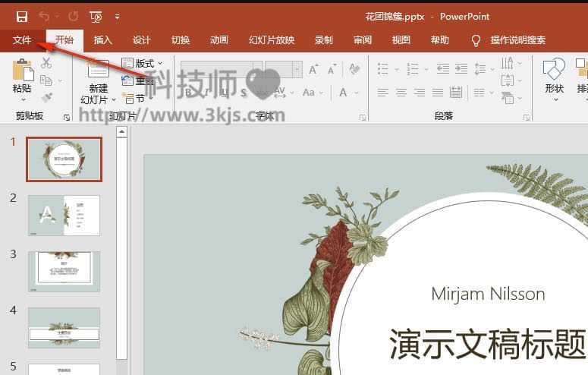
Task: Click the 操作说明搜索 search box
Action: coord(518,40)
